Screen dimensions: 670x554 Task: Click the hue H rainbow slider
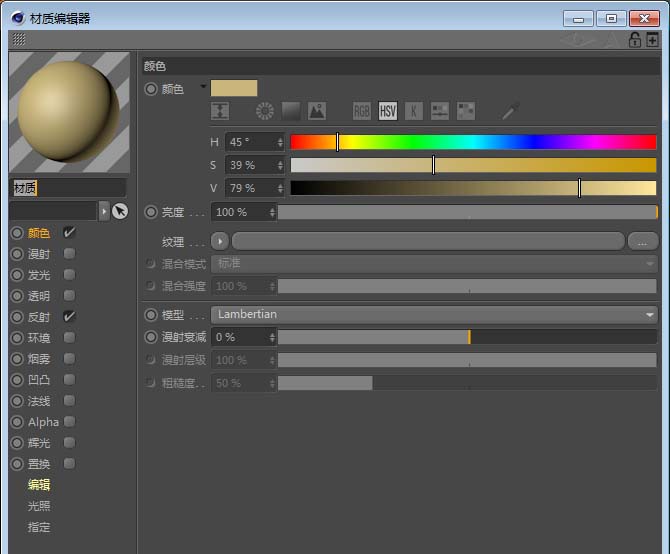click(473, 142)
